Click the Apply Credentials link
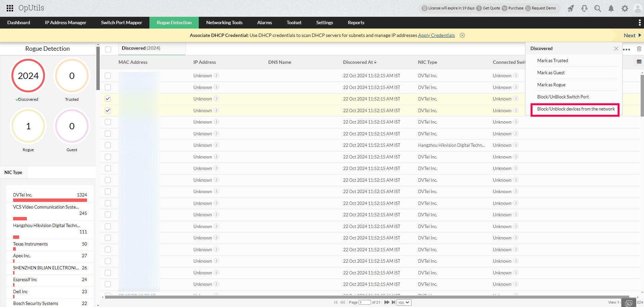This screenshot has width=644, height=307. [436, 35]
